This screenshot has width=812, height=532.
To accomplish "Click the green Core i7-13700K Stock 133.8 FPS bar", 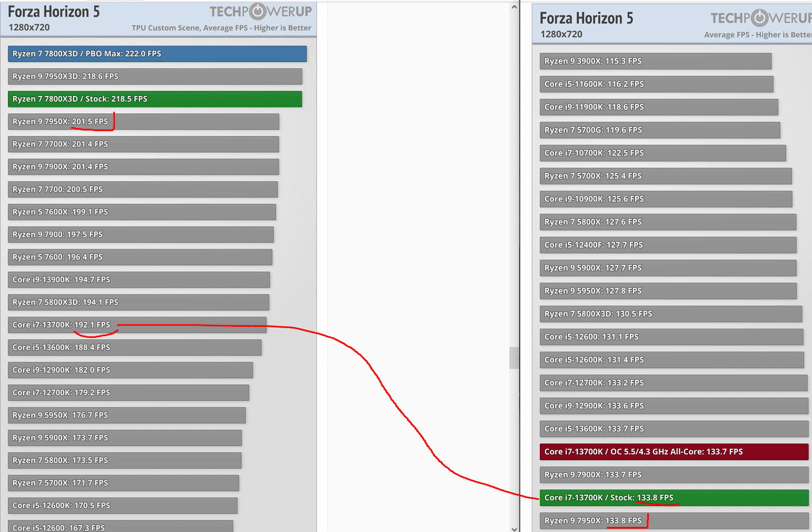I will [674, 498].
